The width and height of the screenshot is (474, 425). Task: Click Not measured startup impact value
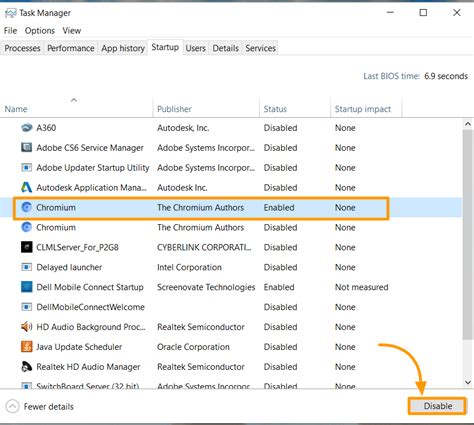pyautogui.click(x=361, y=287)
